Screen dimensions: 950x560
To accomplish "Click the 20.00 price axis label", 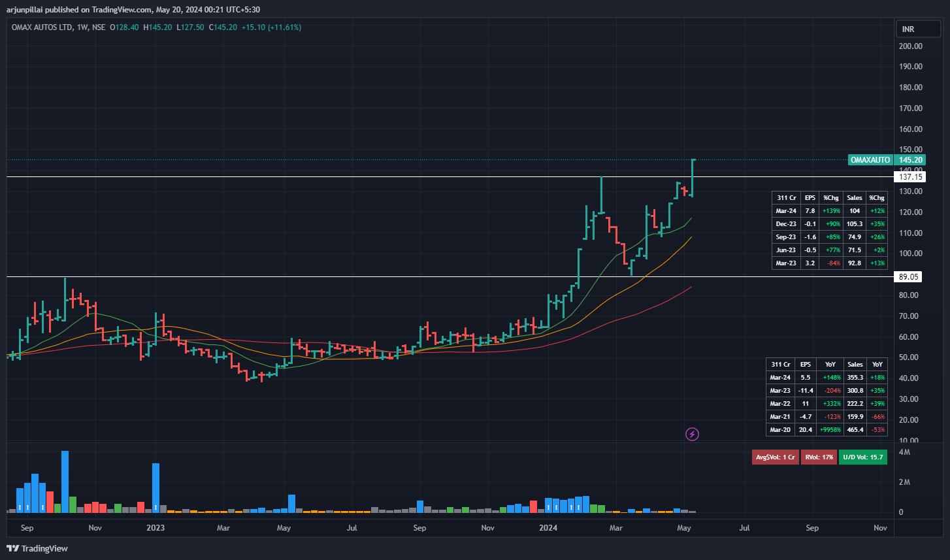I will (910, 420).
